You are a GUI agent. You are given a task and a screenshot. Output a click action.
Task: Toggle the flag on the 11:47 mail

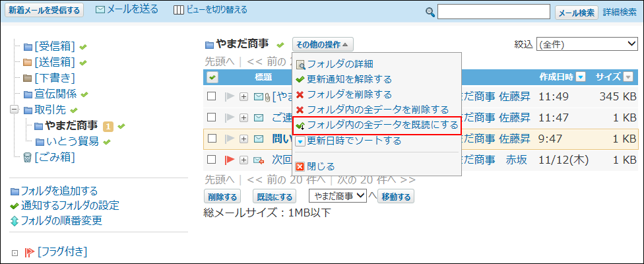(230, 118)
